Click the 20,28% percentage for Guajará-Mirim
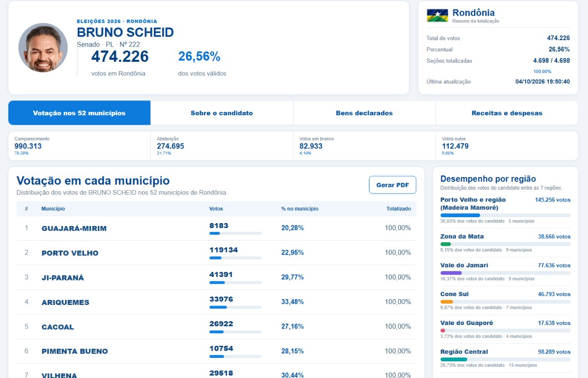This screenshot has height=378, width=588. pyautogui.click(x=293, y=228)
